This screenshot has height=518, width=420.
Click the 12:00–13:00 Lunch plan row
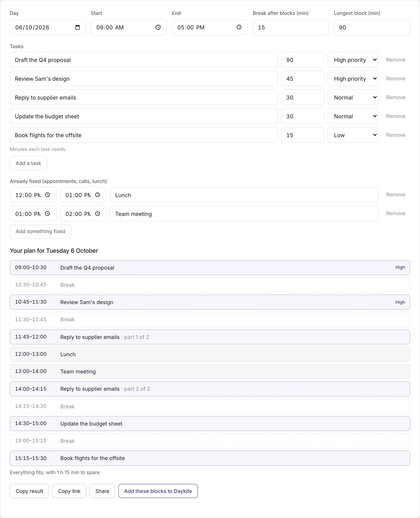210,354
